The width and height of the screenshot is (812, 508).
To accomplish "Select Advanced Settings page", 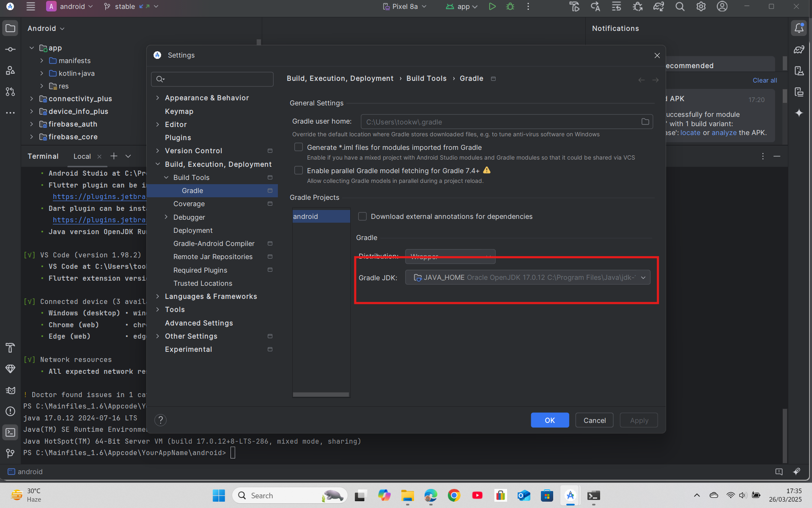I will [199, 323].
